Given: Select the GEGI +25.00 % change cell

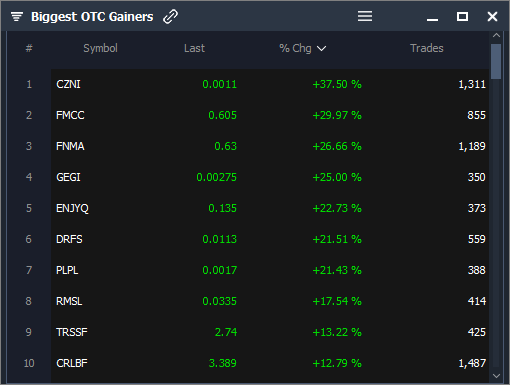Looking at the screenshot, I should [x=337, y=177].
